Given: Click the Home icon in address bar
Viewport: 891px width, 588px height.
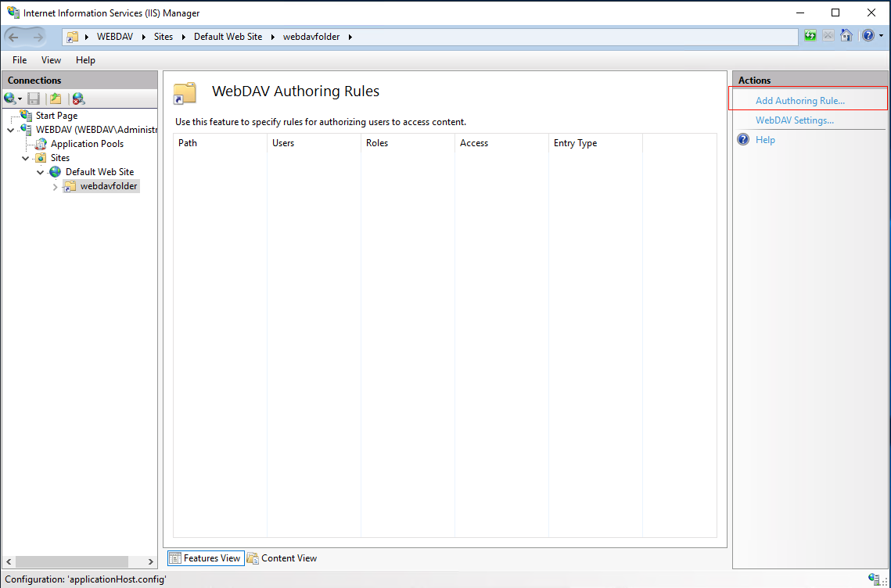Looking at the screenshot, I should 846,36.
